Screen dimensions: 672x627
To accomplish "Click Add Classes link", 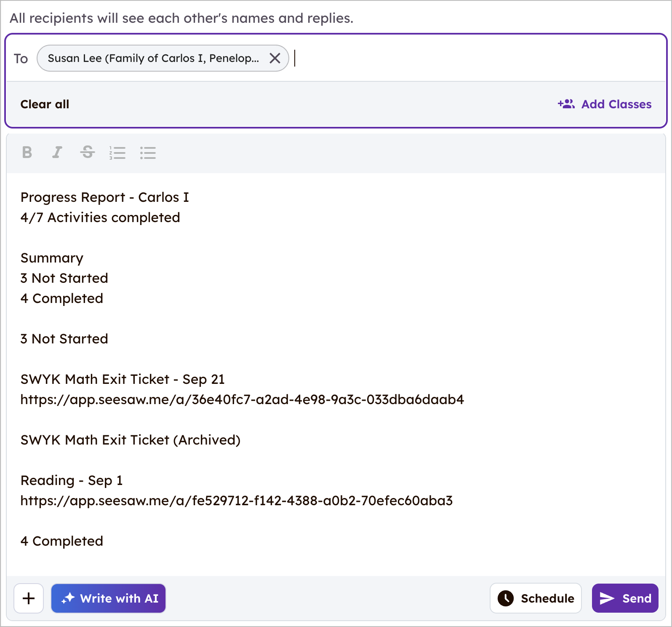I will pyautogui.click(x=605, y=104).
